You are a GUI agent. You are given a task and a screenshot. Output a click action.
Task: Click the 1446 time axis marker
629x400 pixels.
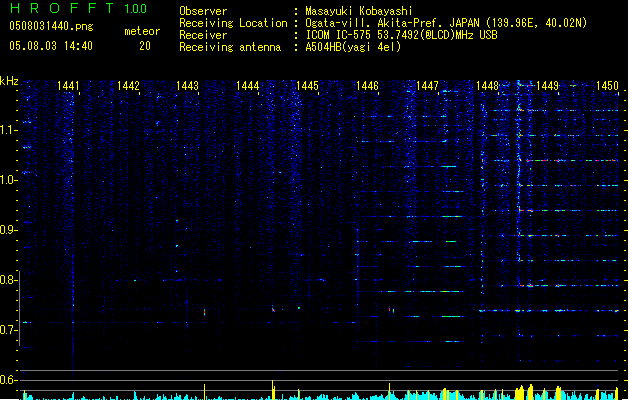click(x=367, y=86)
